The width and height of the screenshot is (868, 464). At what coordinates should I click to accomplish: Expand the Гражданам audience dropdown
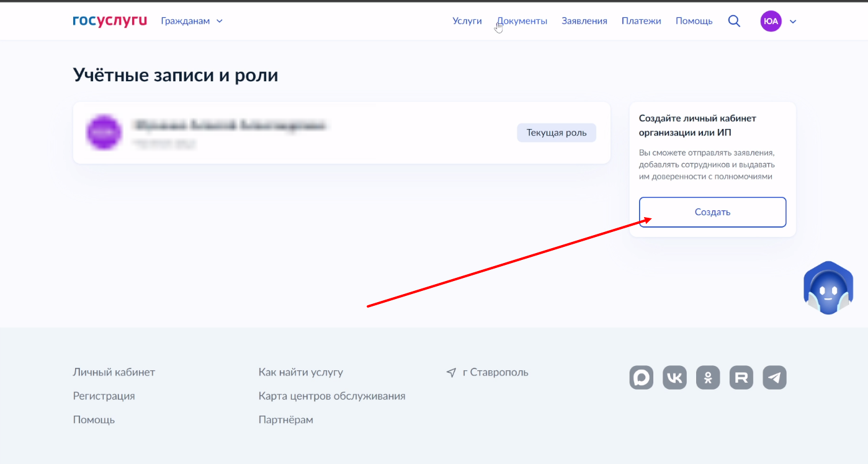pyautogui.click(x=191, y=21)
